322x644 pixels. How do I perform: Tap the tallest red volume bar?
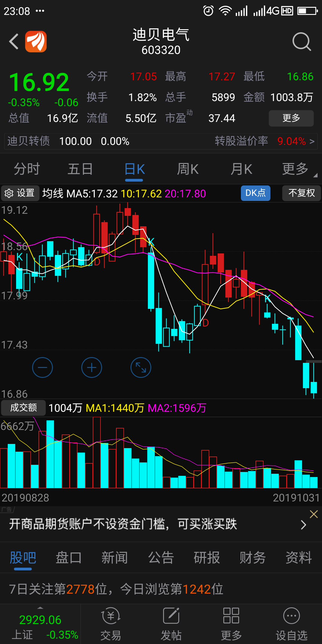(97, 452)
